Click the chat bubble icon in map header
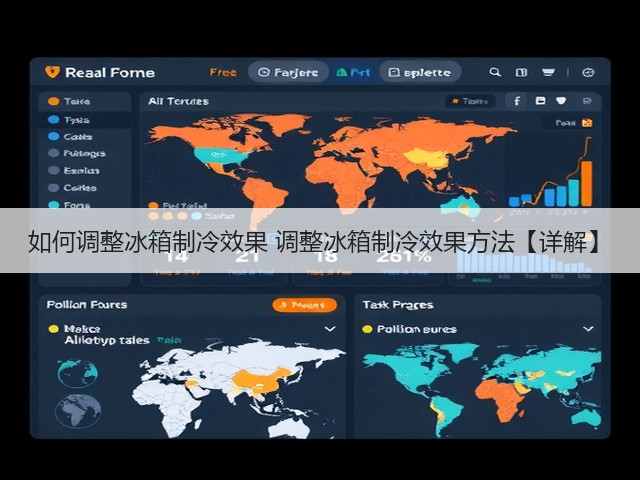 click(587, 101)
